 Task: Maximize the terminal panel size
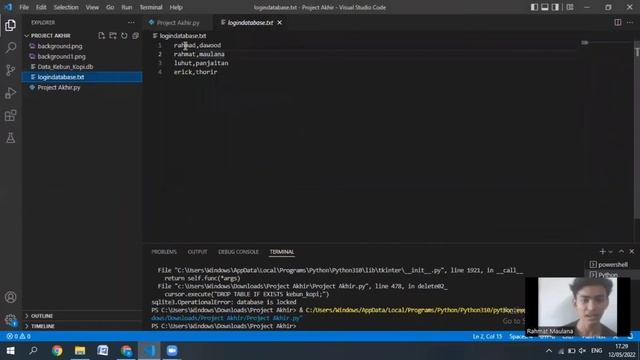[621, 252]
